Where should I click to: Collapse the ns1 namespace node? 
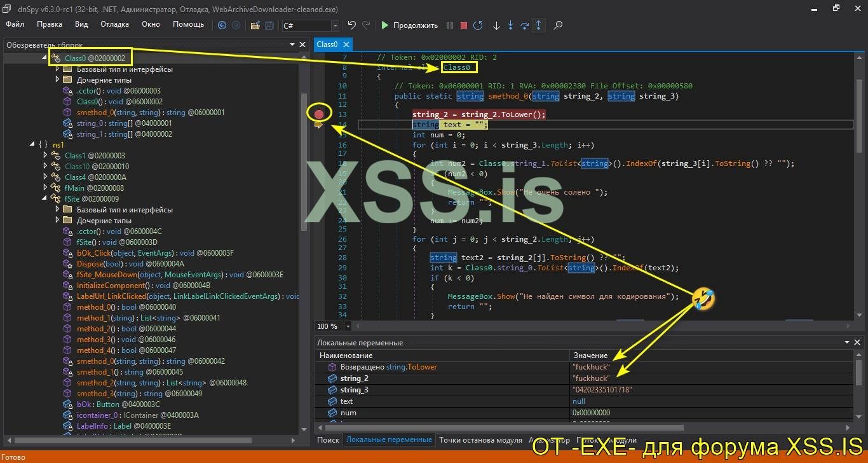[32, 145]
